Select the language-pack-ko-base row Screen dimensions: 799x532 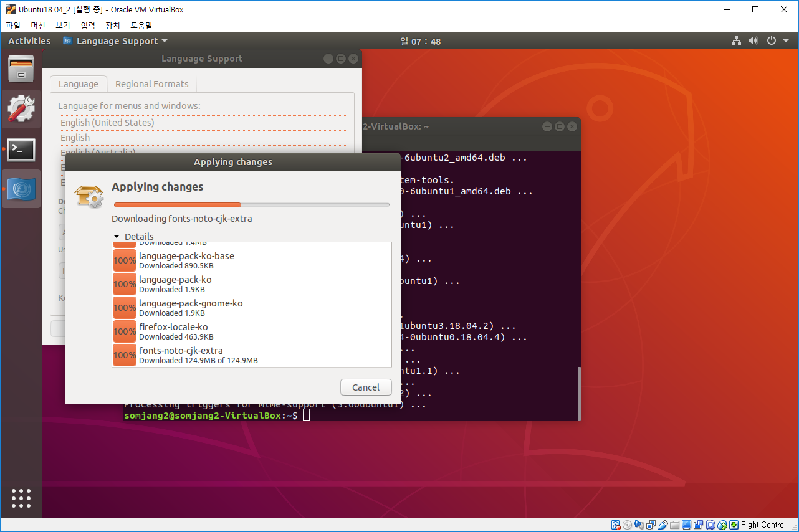(x=252, y=260)
